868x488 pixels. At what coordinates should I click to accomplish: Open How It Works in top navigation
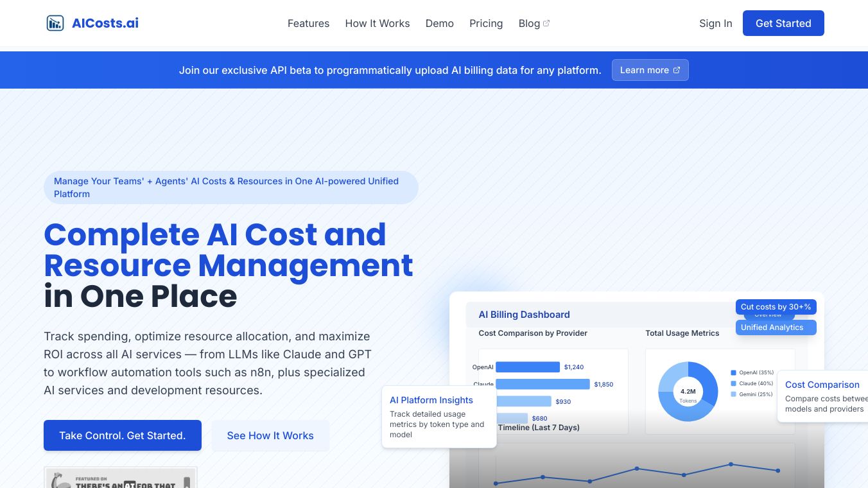click(x=378, y=23)
